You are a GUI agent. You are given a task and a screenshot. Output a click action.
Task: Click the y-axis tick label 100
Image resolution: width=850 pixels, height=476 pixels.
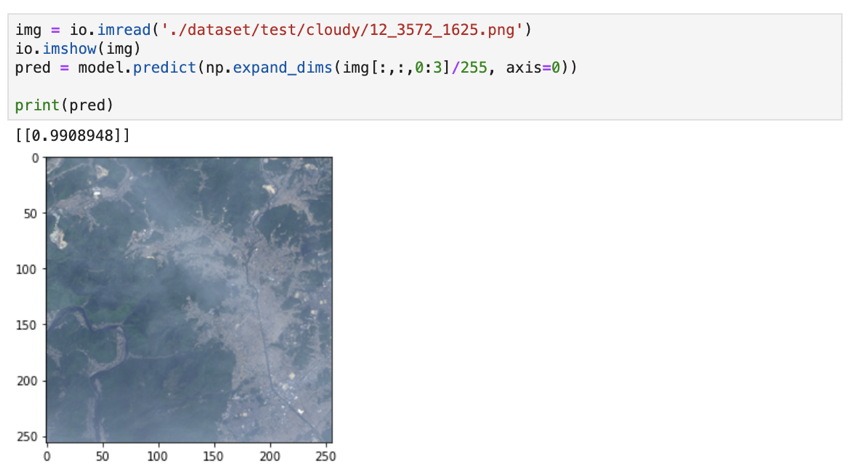pos(27,269)
